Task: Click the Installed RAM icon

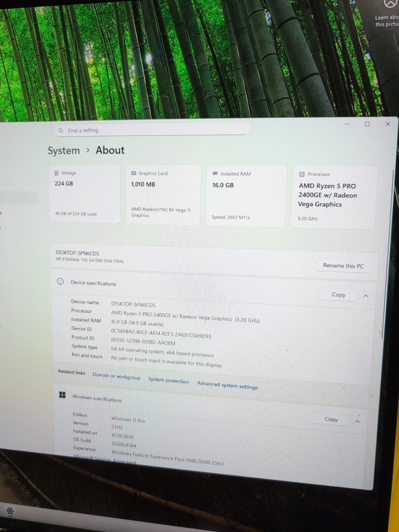Action: 215,174
